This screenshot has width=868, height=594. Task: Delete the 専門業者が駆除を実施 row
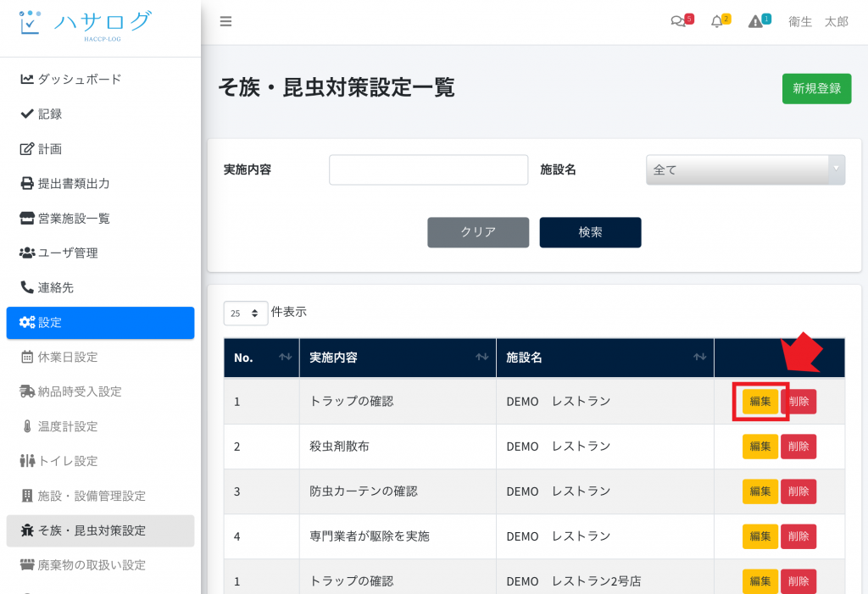(x=798, y=536)
